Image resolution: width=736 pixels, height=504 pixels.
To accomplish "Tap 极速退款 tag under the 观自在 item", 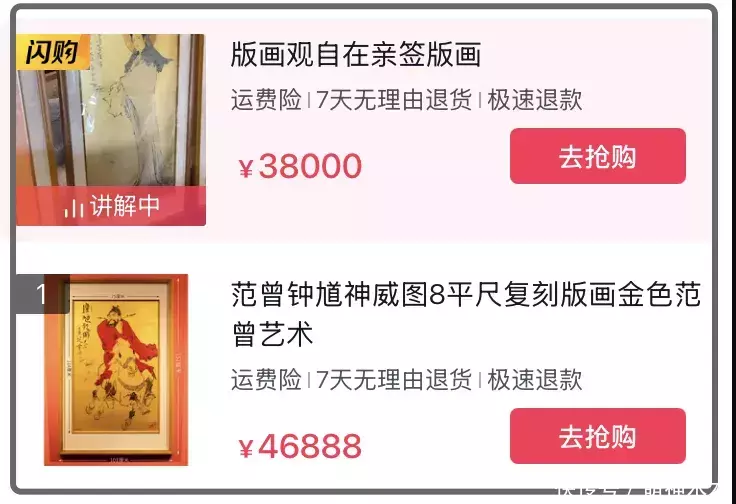I will [x=535, y=100].
